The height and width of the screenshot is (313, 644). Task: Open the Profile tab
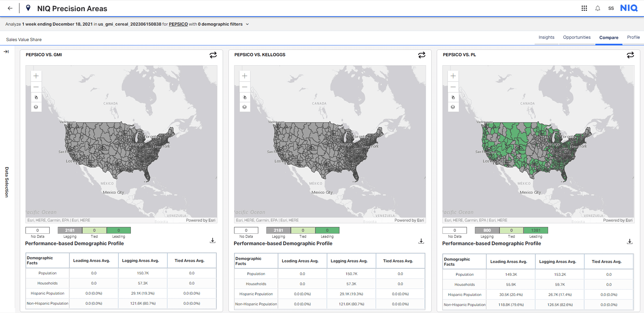pyautogui.click(x=633, y=37)
